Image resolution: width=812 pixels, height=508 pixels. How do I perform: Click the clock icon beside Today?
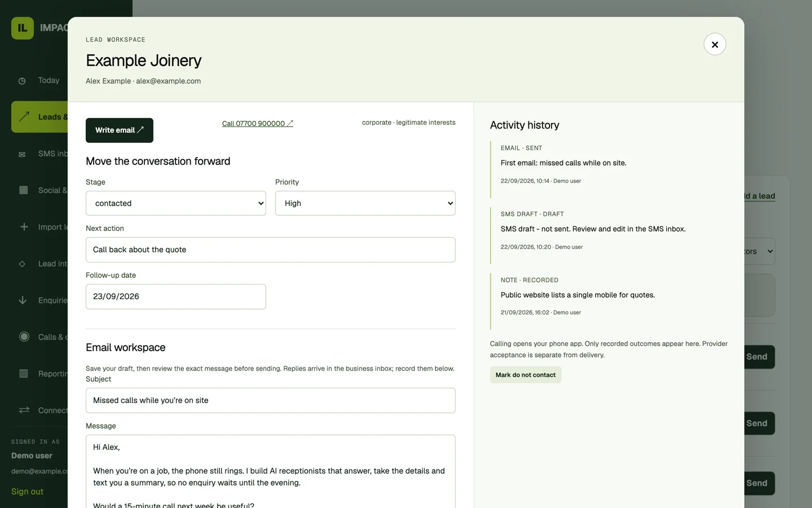(x=22, y=81)
